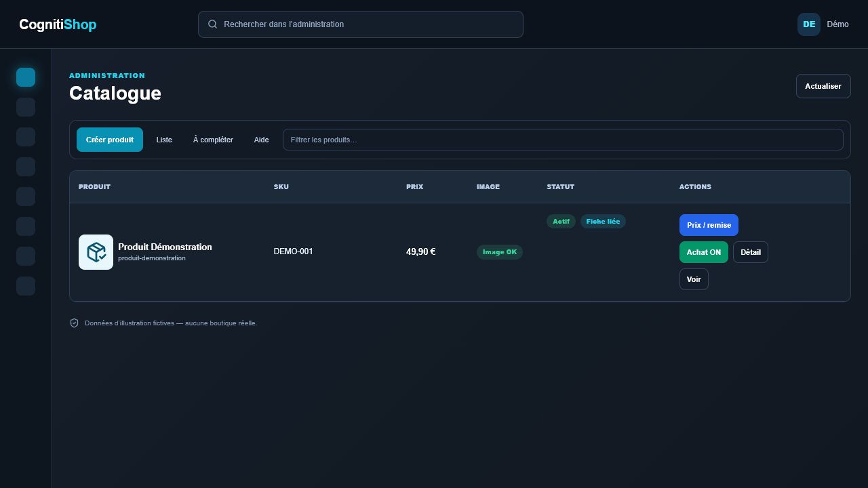Click the magnifier icon in admin search

pyautogui.click(x=212, y=24)
